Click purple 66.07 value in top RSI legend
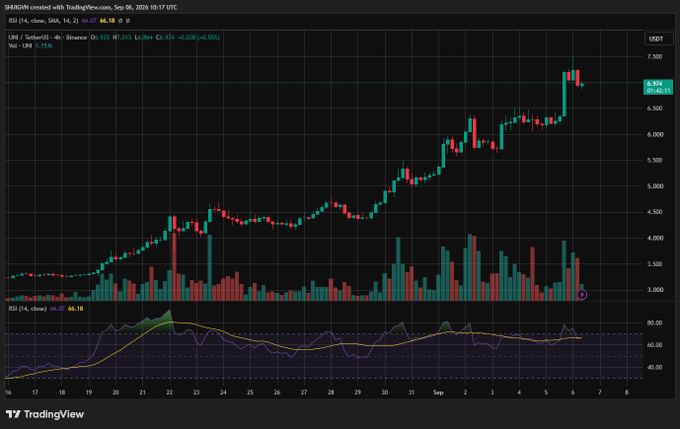This screenshot has width=680, height=429. click(89, 20)
